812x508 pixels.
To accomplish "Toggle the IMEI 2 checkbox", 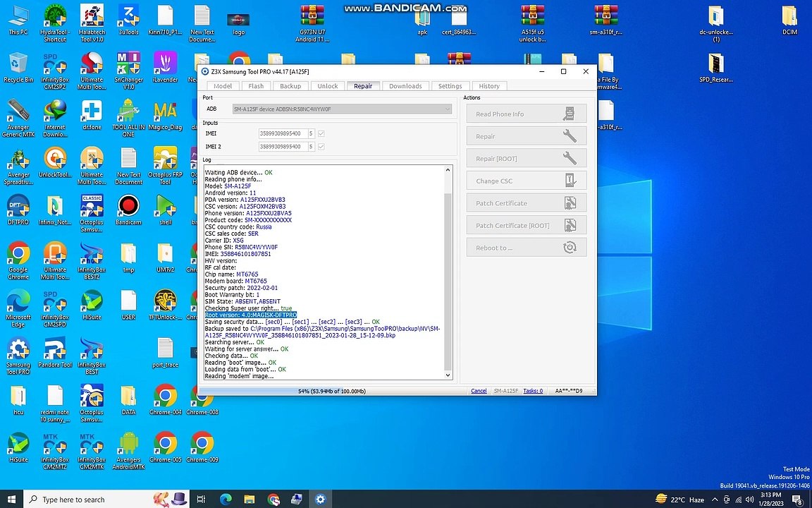I will point(321,147).
